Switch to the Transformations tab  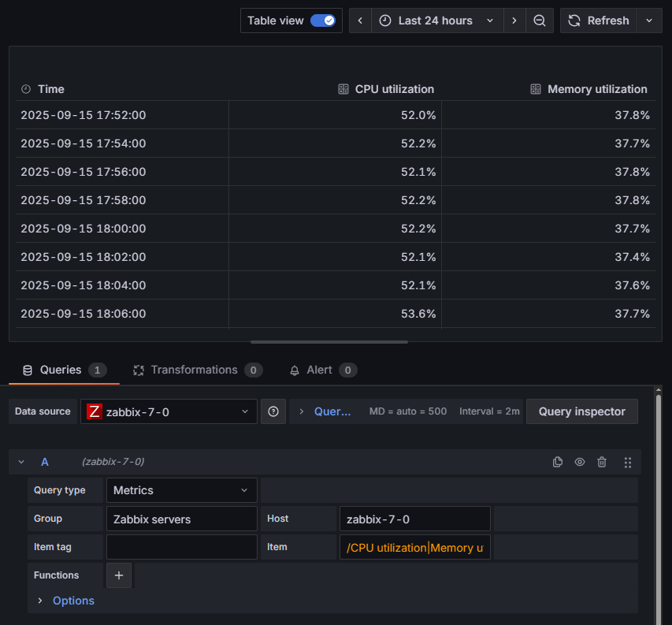coord(194,370)
